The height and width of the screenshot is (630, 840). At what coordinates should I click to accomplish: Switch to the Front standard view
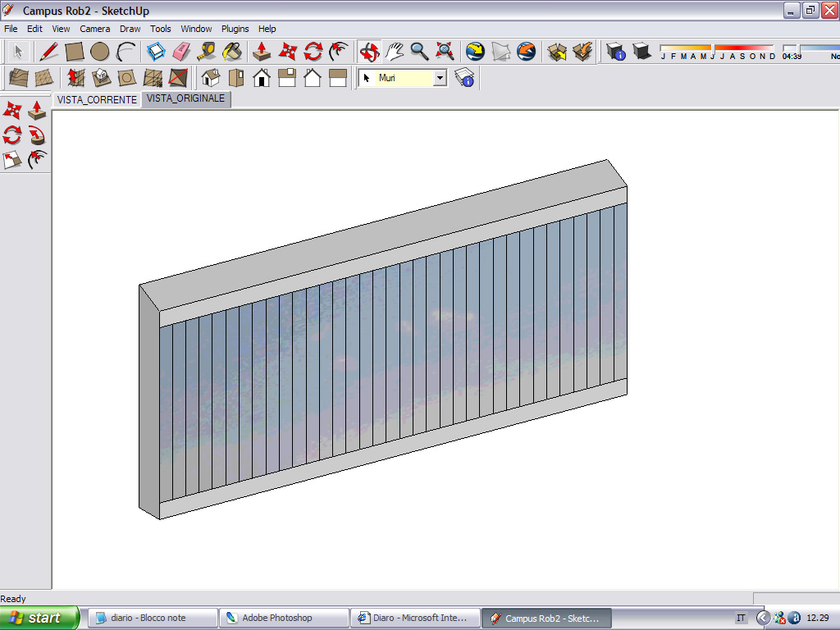[x=262, y=78]
